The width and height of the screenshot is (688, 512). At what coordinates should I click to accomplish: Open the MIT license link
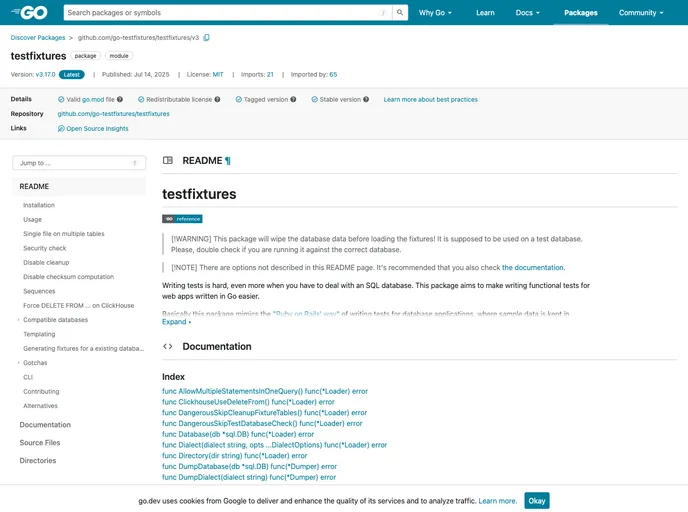218,75
